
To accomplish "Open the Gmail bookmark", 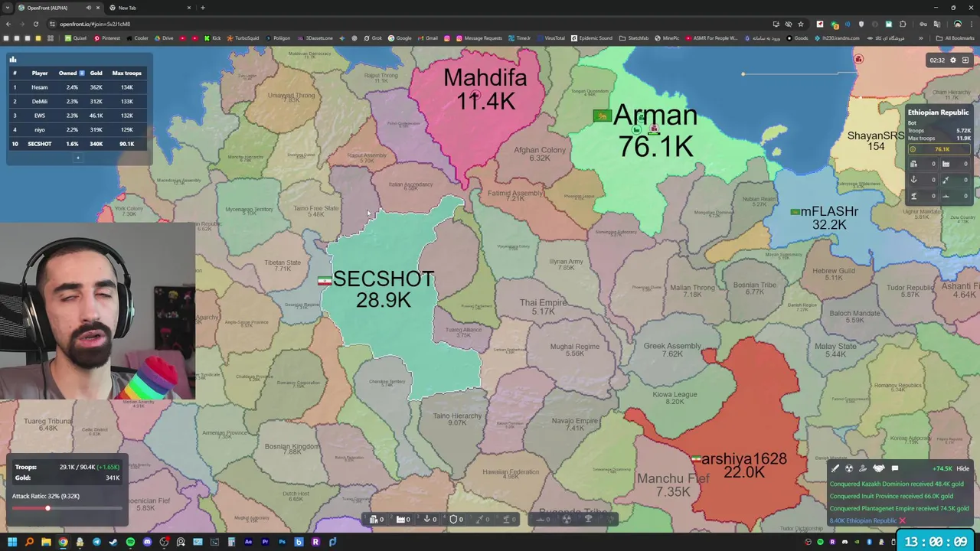I will [429, 38].
